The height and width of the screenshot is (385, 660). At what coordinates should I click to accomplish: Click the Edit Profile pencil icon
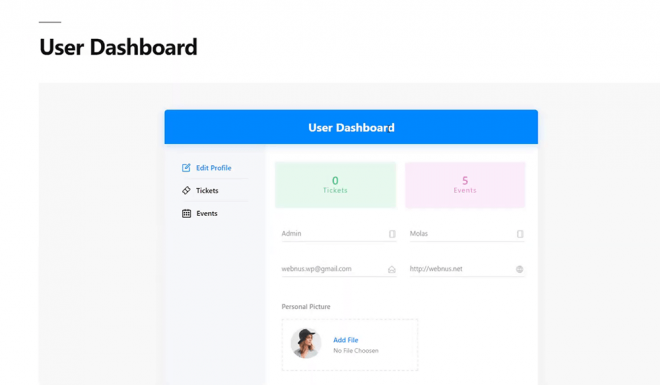(186, 168)
